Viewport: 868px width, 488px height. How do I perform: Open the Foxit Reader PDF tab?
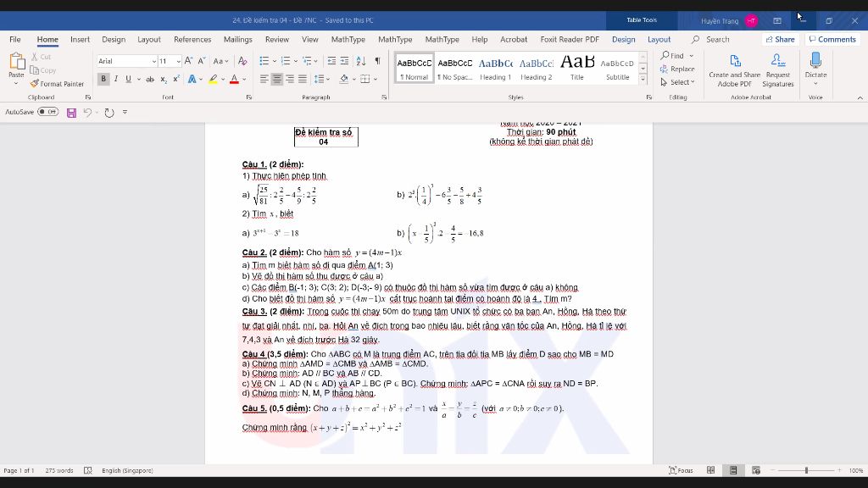pyautogui.click(x=570, y=39)
